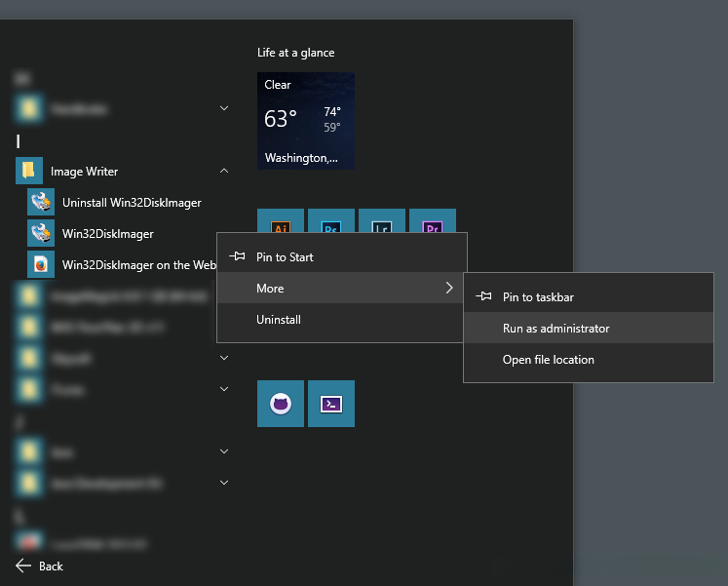Select Open file location
Screen dimensions: 728x586
[x=548, y=360]
